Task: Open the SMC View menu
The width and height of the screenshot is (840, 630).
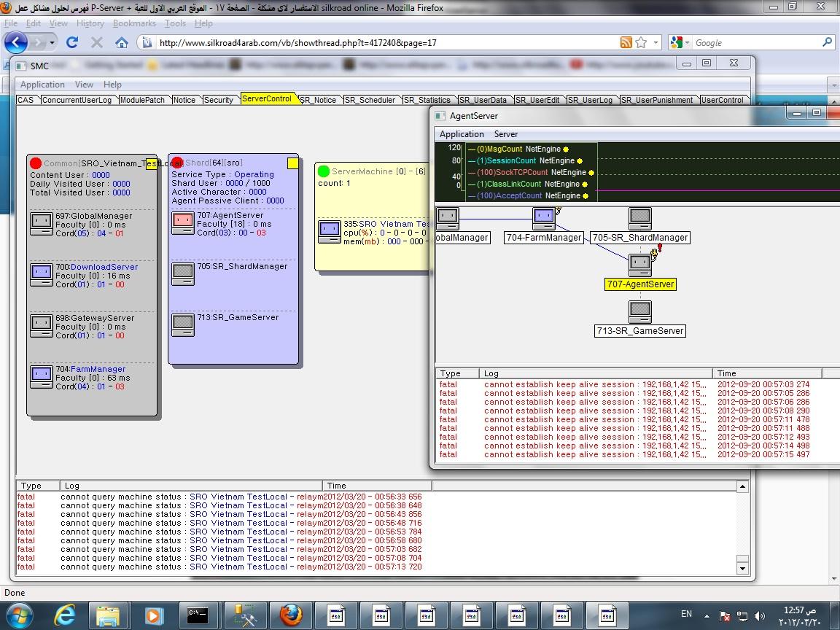Action: tap(84, 85)
